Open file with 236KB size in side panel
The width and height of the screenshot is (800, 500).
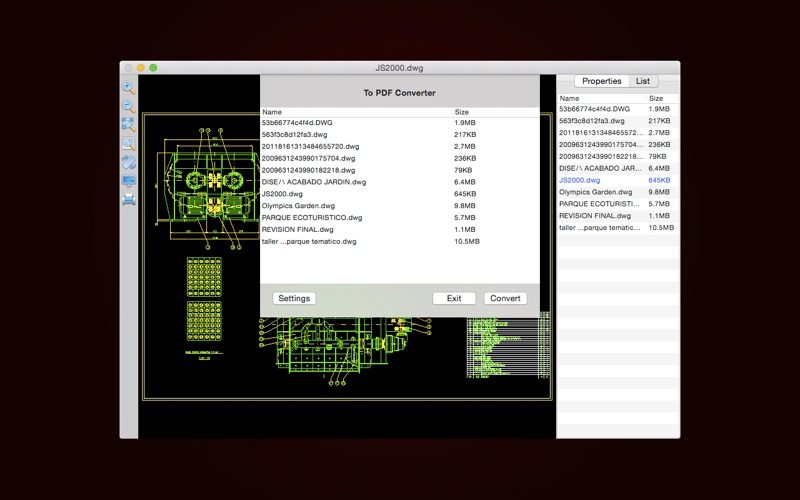pyautogui.click(x=618, y=145)
